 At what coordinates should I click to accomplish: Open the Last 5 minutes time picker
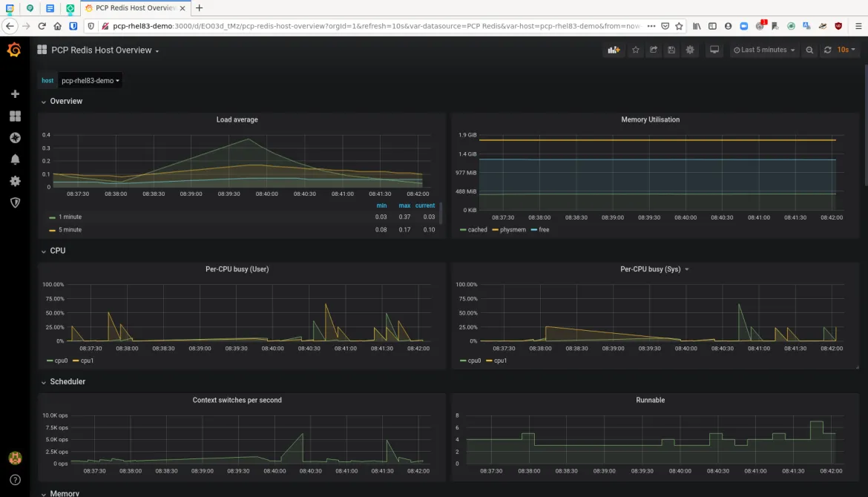(764, 50)
